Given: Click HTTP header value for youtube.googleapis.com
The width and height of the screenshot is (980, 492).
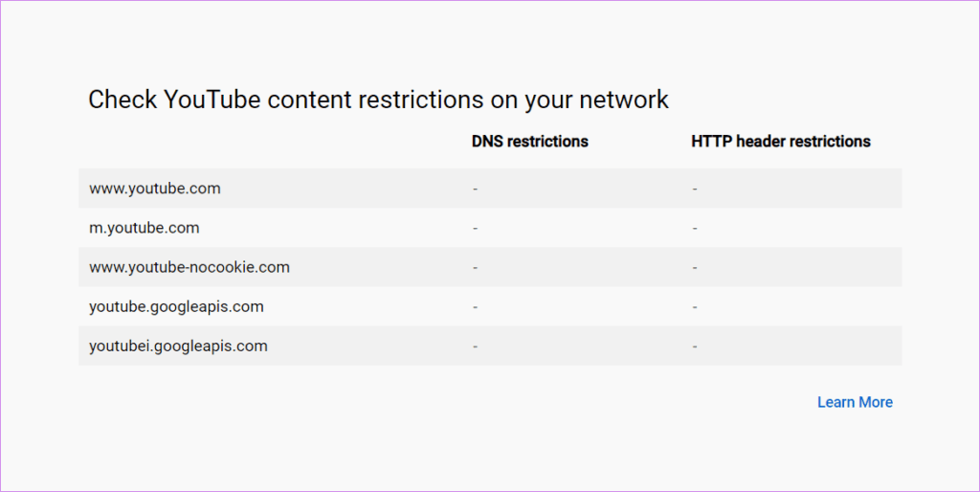Looking at the screenshot, I should click(x=695, y=307).
